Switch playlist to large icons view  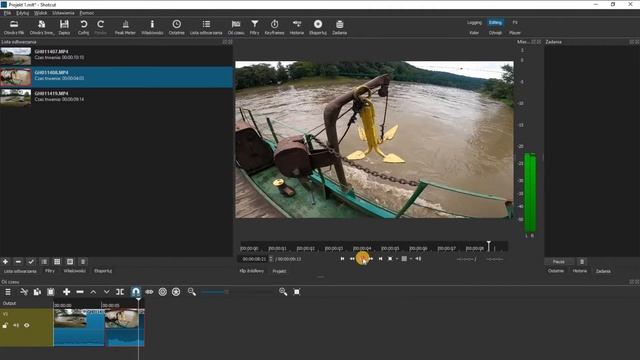click(70, 262)
